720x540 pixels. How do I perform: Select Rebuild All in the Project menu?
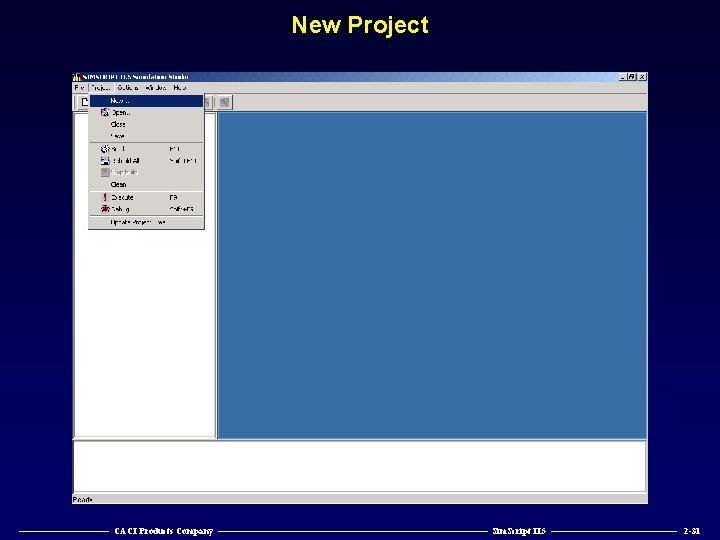(146, 161)
